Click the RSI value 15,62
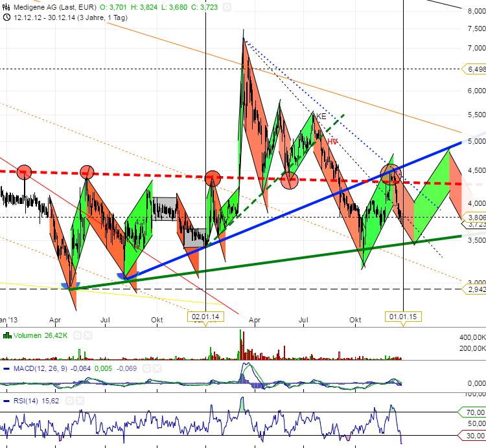486x448 pixels. coord(50,401)
